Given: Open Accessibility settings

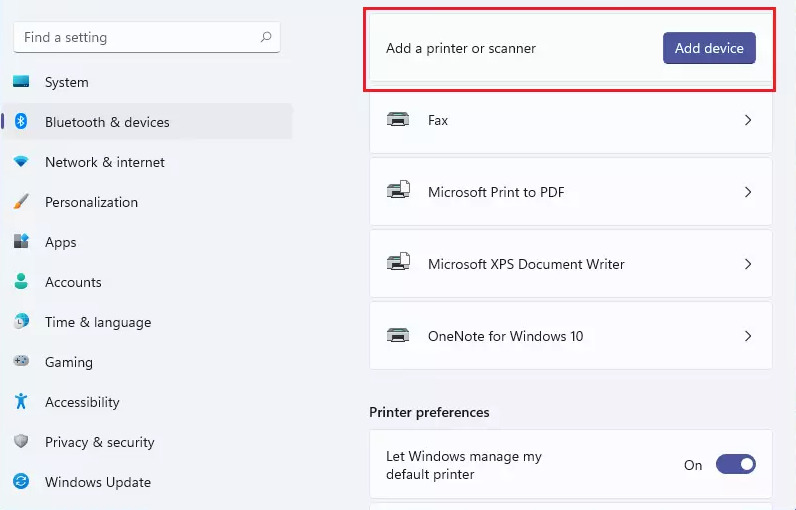Looking at the screenshot, I should click(147, 402).
